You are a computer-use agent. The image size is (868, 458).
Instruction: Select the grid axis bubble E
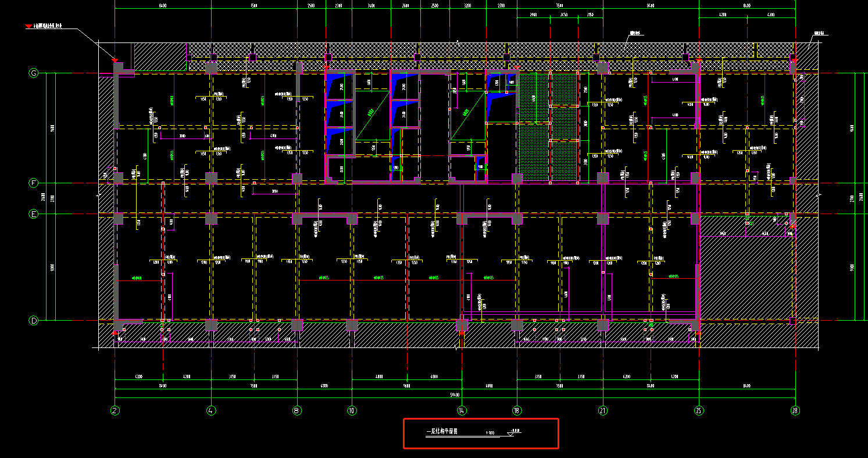[34, 214]
